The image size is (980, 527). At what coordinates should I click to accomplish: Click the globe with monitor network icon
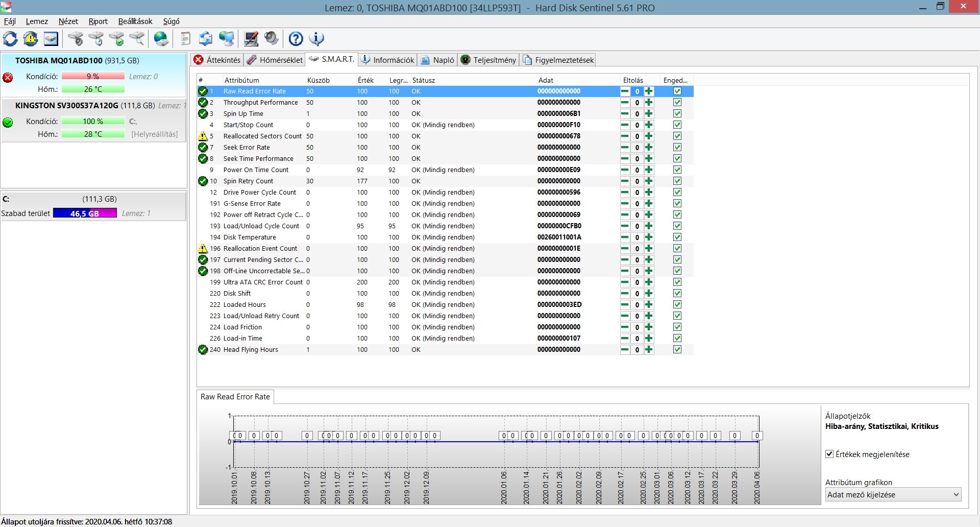[227, 39]
